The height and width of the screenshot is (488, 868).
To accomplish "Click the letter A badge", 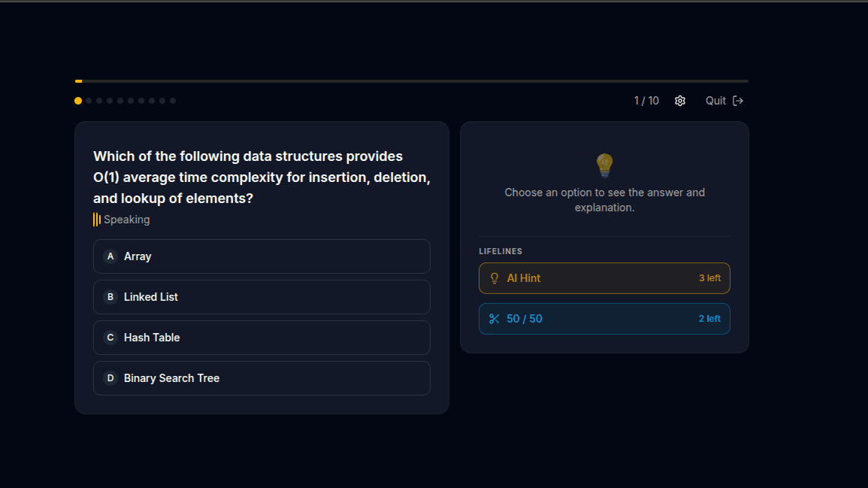I will tap(110, 256).
